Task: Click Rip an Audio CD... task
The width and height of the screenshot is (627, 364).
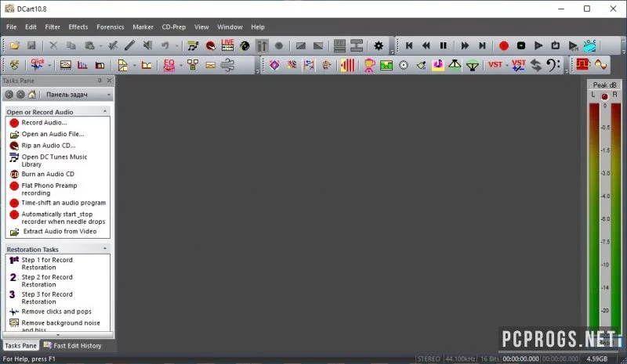Action: [x=49, y=146]
